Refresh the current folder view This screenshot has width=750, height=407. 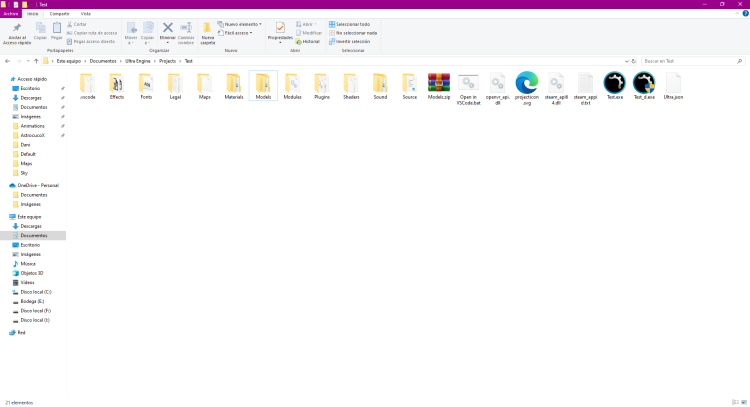point(634,61)
